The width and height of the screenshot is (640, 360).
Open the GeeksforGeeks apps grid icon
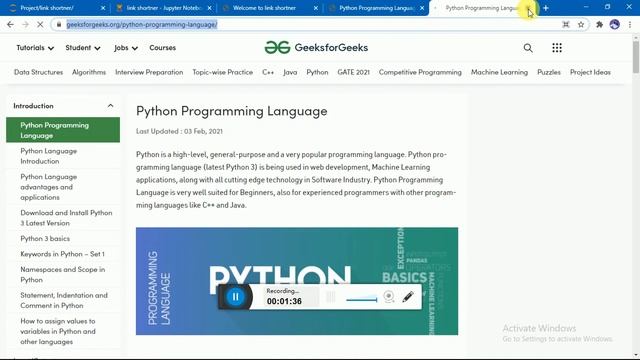pos(557,48)
